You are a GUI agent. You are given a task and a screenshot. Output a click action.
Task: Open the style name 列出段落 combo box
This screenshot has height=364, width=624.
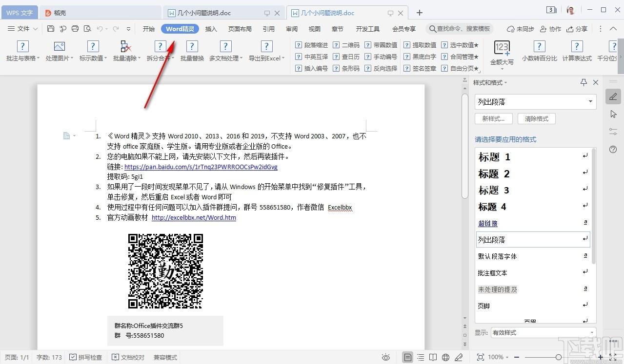[536, 102]
